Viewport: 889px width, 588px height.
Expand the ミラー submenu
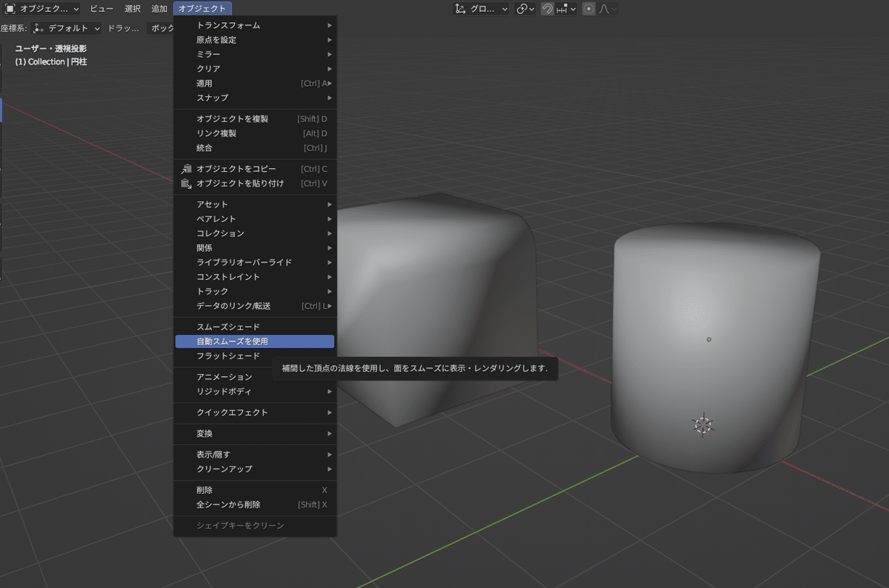coord(255,54)
